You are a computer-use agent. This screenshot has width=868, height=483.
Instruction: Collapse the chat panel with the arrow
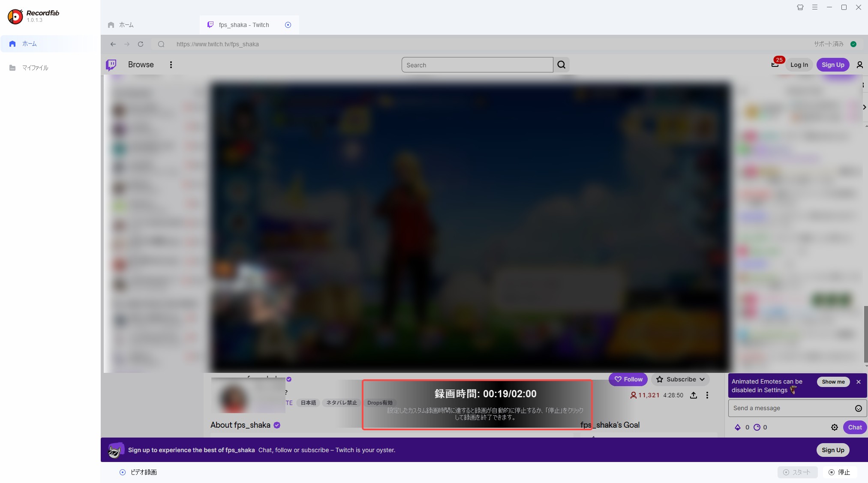pos(864,107)
